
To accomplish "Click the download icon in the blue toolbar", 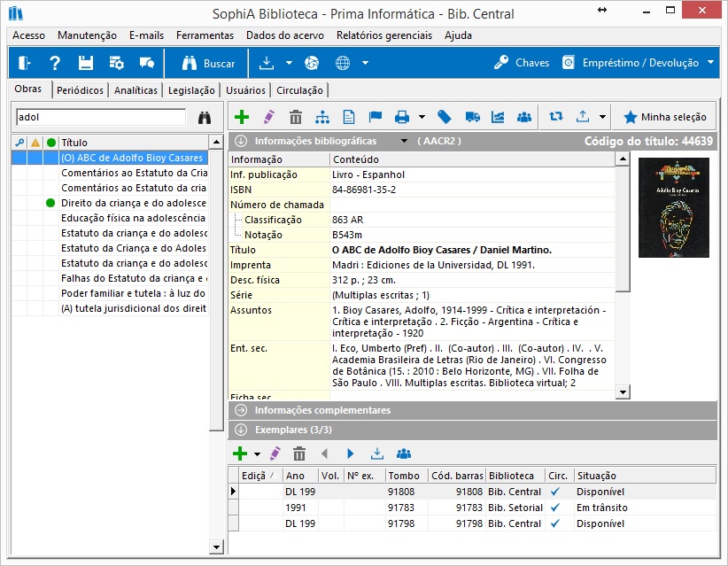I will (x=267, y=63).
